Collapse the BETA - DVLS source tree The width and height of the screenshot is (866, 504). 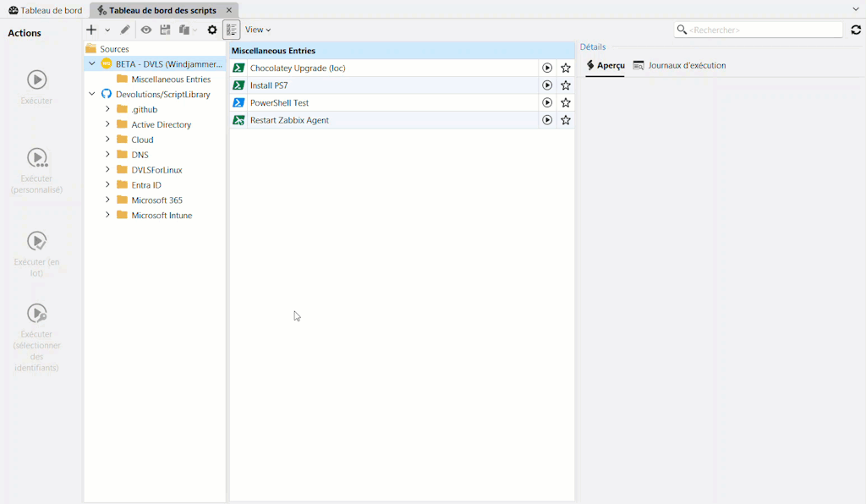point(92,63)
